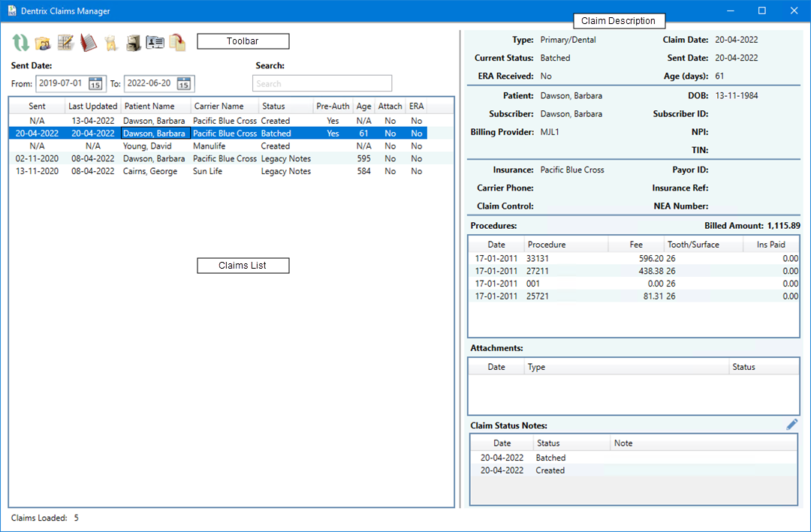Open the filing cabinet toolbar icon
811x532 pixels.
click(133, 43)
